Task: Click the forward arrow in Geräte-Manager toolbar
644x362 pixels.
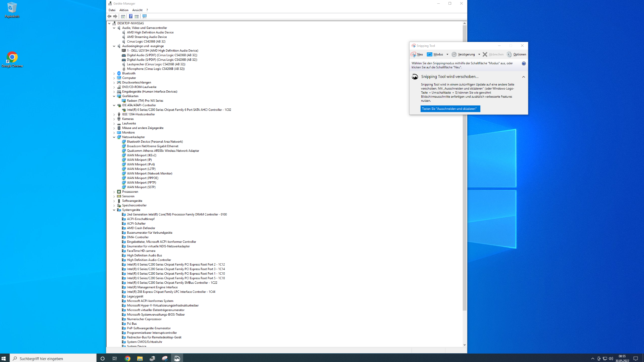Action: (x=115, y=16)
